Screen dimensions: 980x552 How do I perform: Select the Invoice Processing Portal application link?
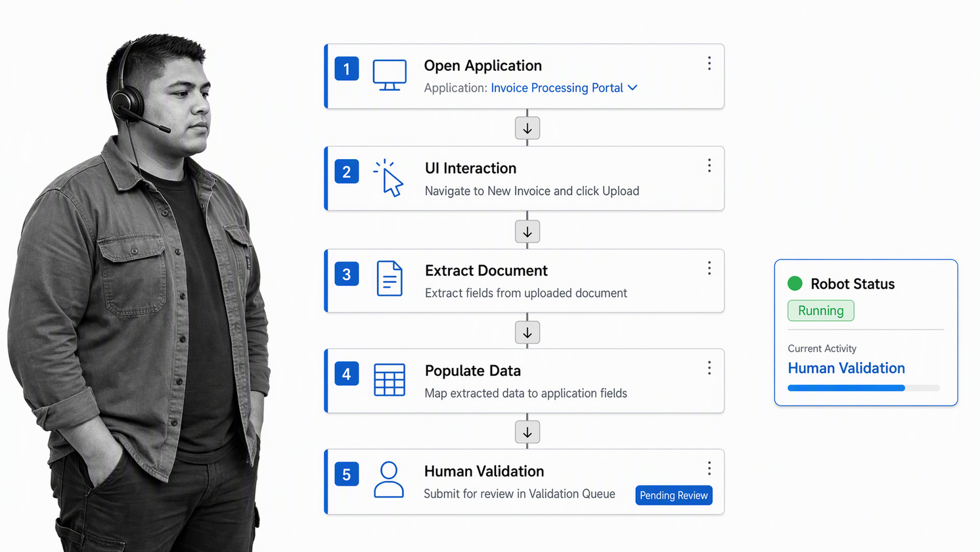tap(557, 87)
